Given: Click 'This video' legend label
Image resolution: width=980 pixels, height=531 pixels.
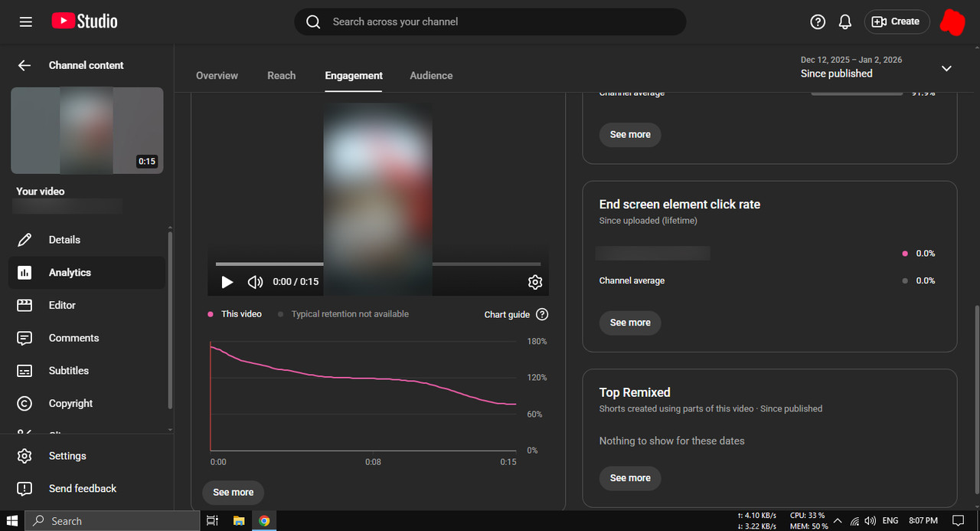Looking at the screenshot, I should (241, 314).
